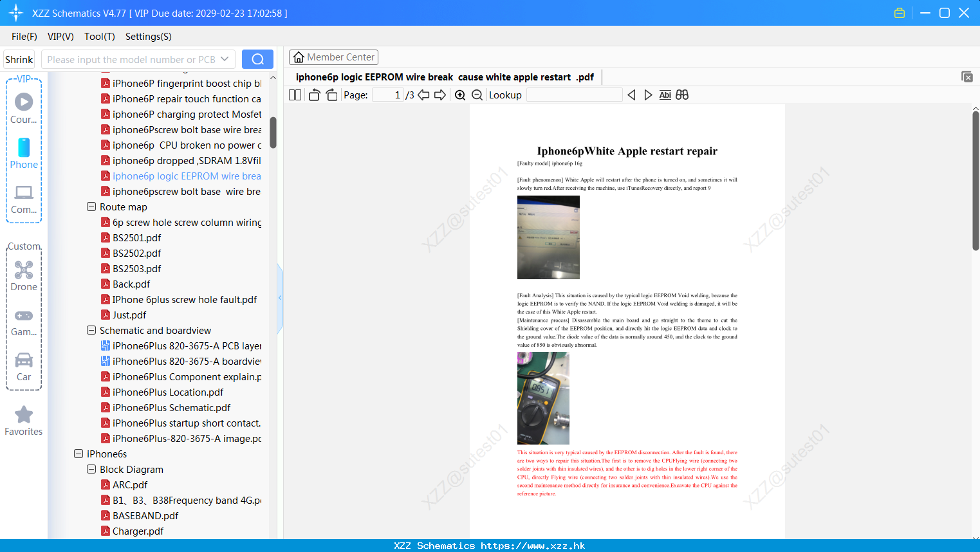Open iPhone6Plus 820-3675-A PCB layer file
The height and width of the screenshot is (552, 980).
pos(181,345)
